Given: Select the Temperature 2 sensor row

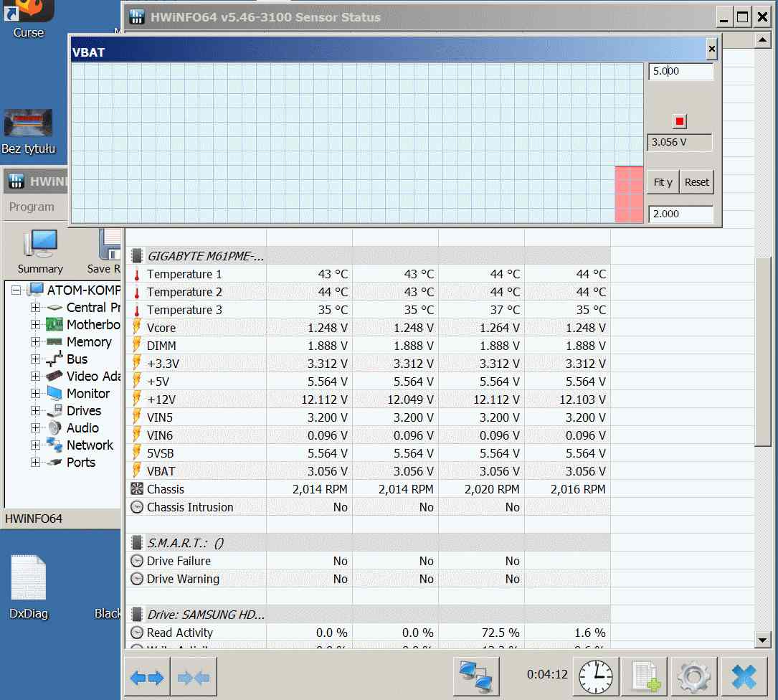Looking at the screenshot, I should pos(368,292).
